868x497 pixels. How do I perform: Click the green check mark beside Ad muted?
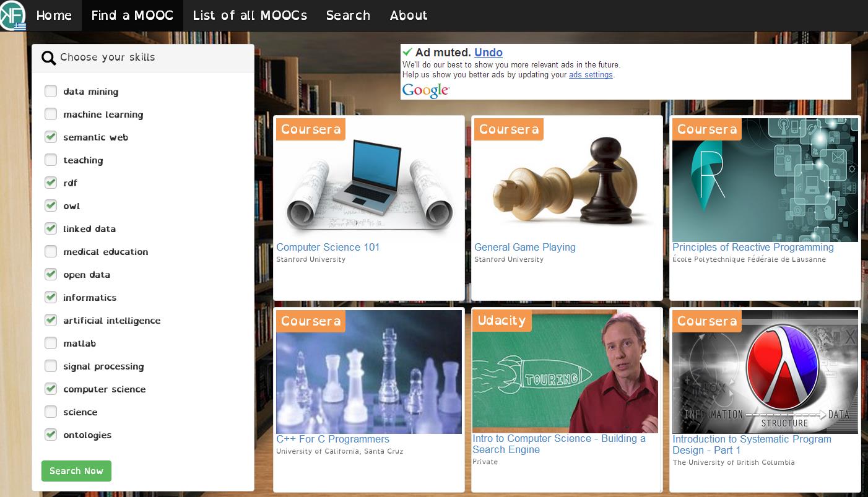[x=407, y=52]
